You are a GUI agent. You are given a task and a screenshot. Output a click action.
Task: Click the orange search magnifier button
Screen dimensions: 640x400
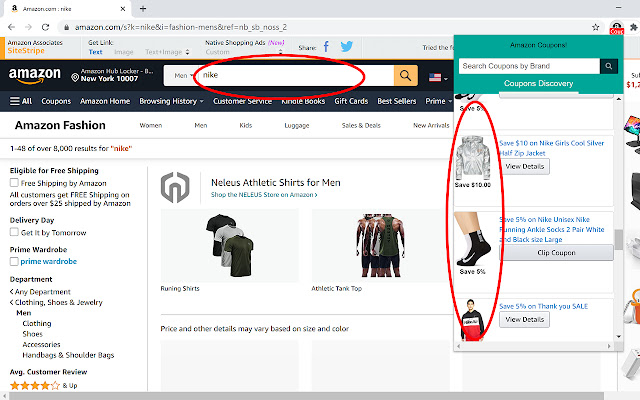pos(405,76)
